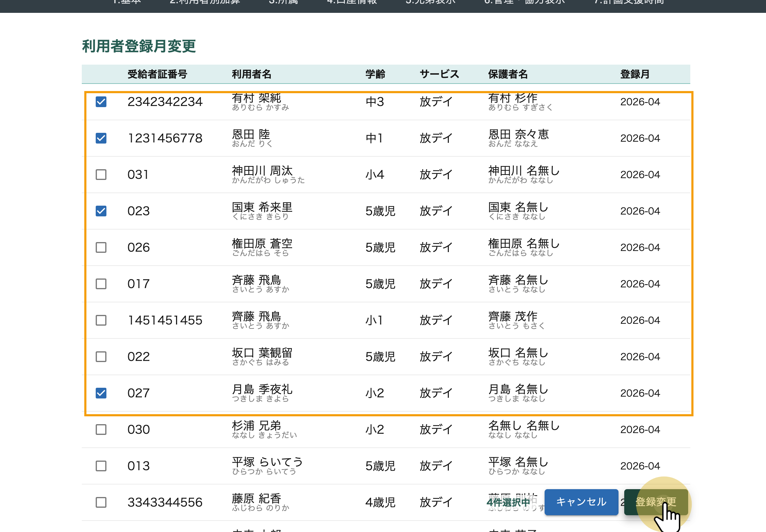Check the box for 杉浦 兄弟
Image resolution: width=766 pixels, height=532 pixels.
click(101, 430)
